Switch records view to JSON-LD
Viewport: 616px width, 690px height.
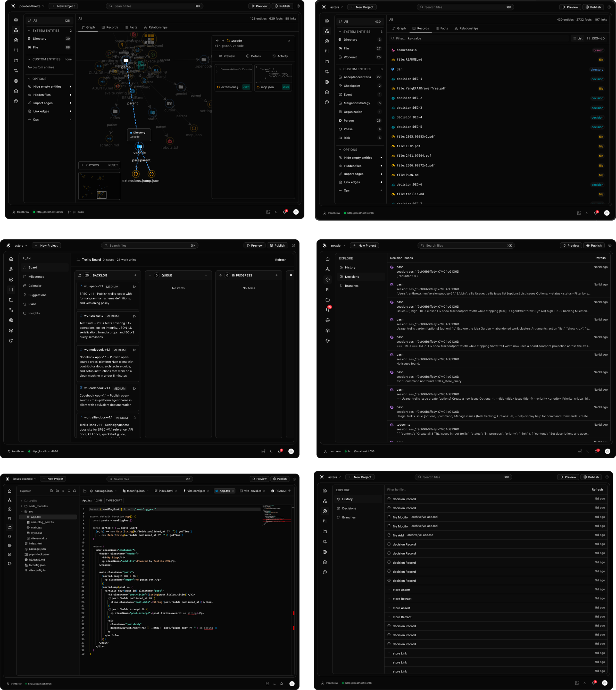(x=596, y=38)
